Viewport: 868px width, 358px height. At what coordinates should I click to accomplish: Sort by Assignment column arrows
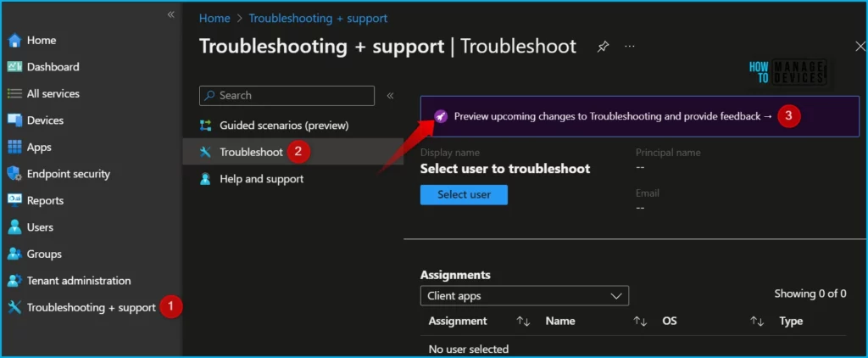[523, 322]
